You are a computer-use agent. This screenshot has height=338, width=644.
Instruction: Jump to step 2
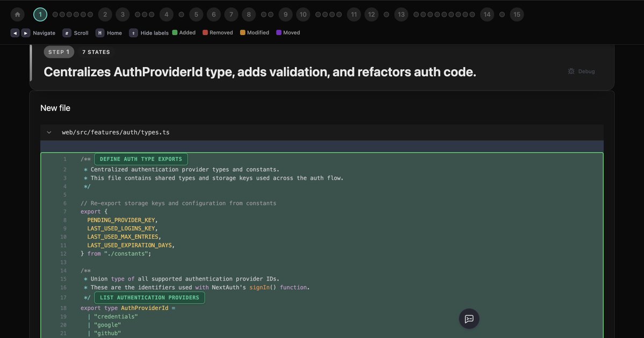point(105,15)
